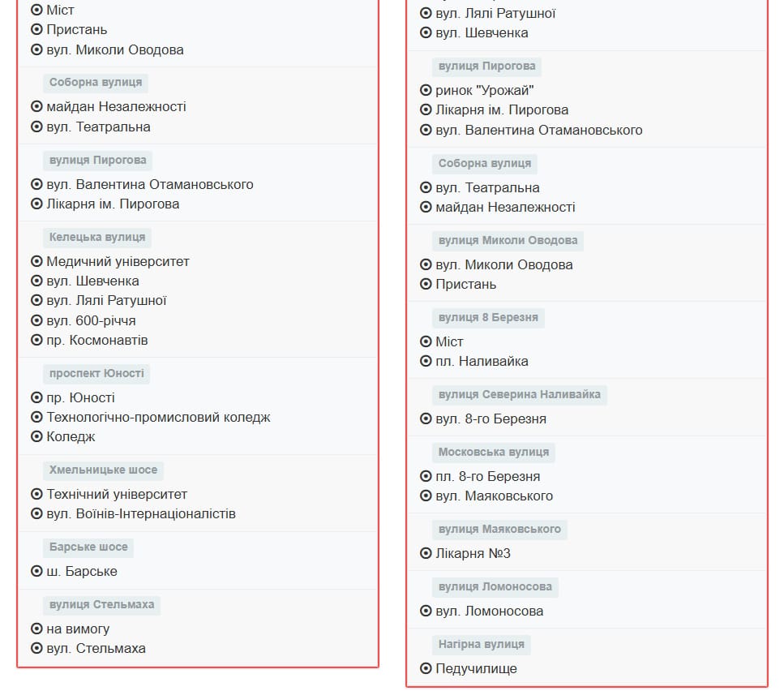Select the вул. Стельмаха stop

coord(96,648)
